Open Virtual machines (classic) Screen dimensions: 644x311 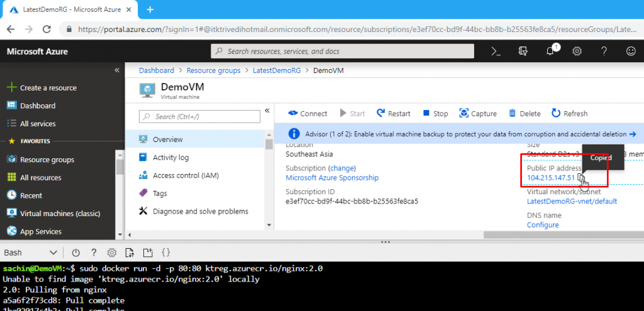click(x=54, y=214)
